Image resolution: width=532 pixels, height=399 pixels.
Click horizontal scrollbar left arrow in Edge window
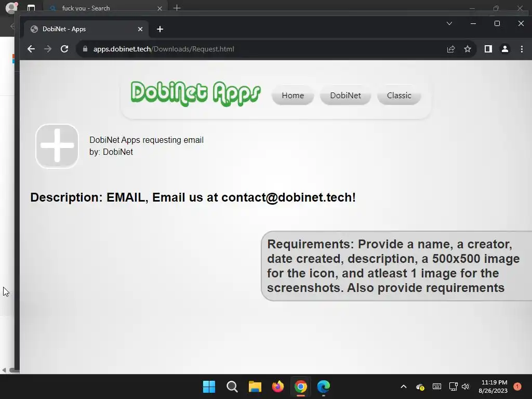coord(4,370)
